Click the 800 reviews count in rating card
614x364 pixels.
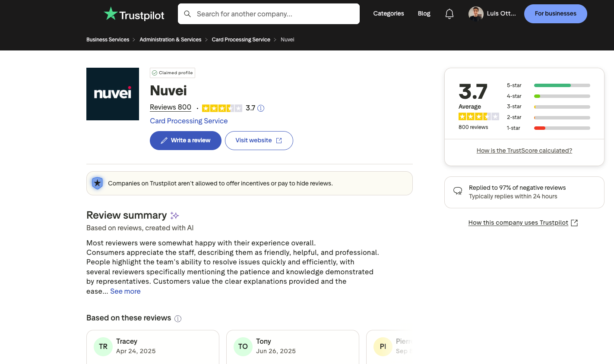click(x=473, y=127)
